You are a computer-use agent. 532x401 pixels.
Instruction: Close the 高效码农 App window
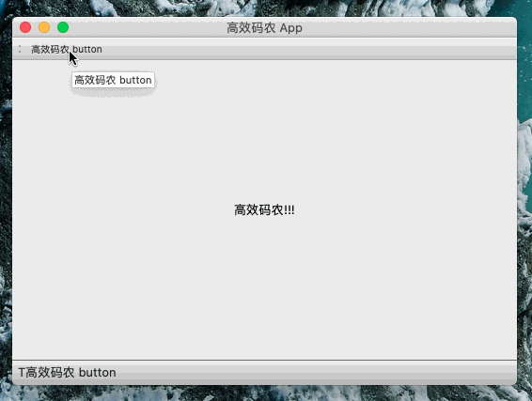pos(25,27)
